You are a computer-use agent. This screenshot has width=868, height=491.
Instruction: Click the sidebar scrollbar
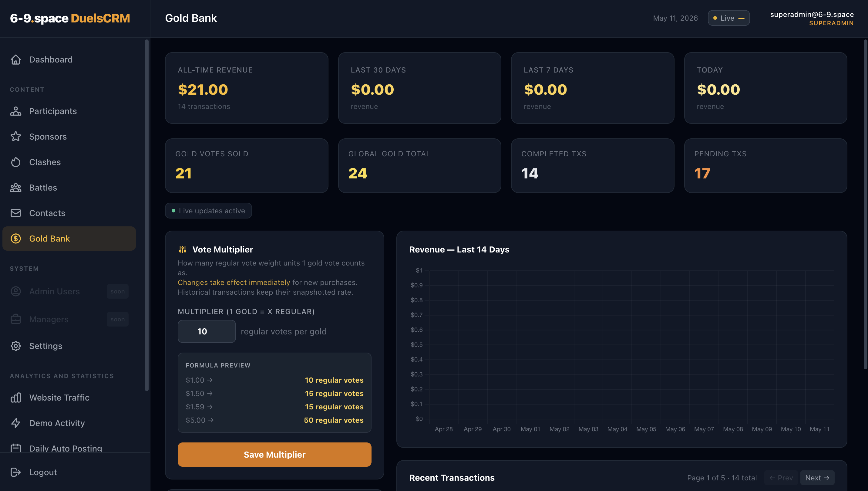click(146, 215)
